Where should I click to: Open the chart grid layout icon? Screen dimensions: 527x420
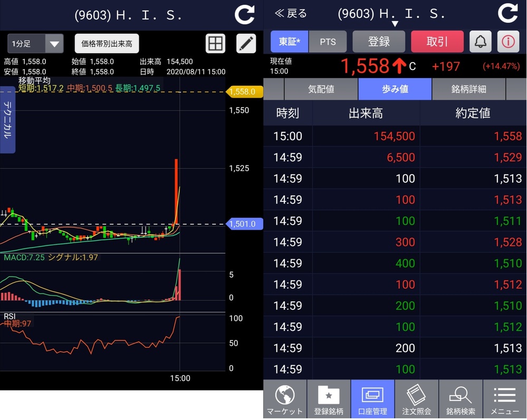(215, 44)
